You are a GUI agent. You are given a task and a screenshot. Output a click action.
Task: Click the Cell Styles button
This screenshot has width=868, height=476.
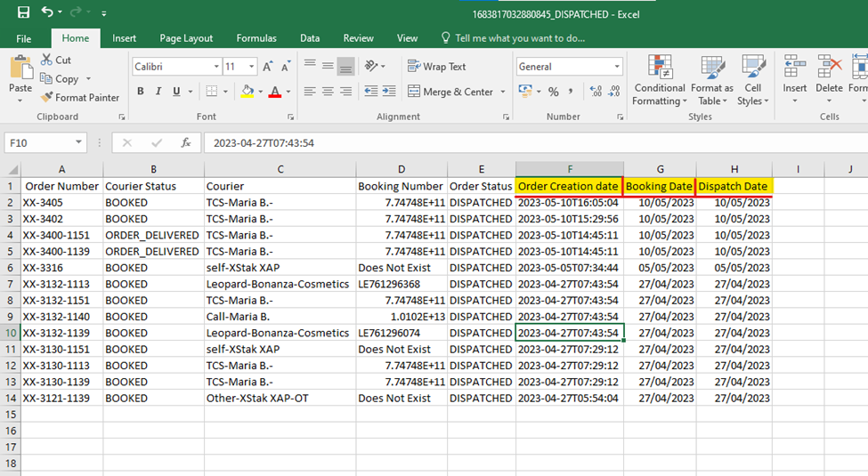click(753, 82)
